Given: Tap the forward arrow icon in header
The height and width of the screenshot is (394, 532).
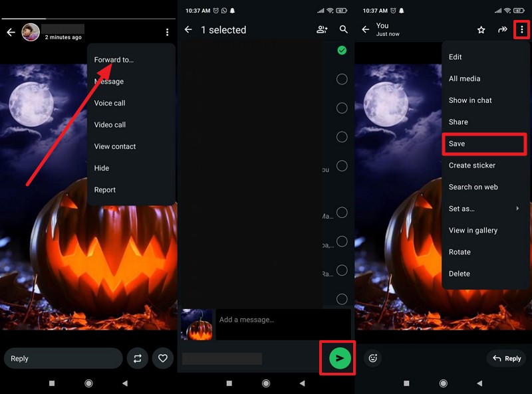Looking at the screenshot, I should (502, 30).
